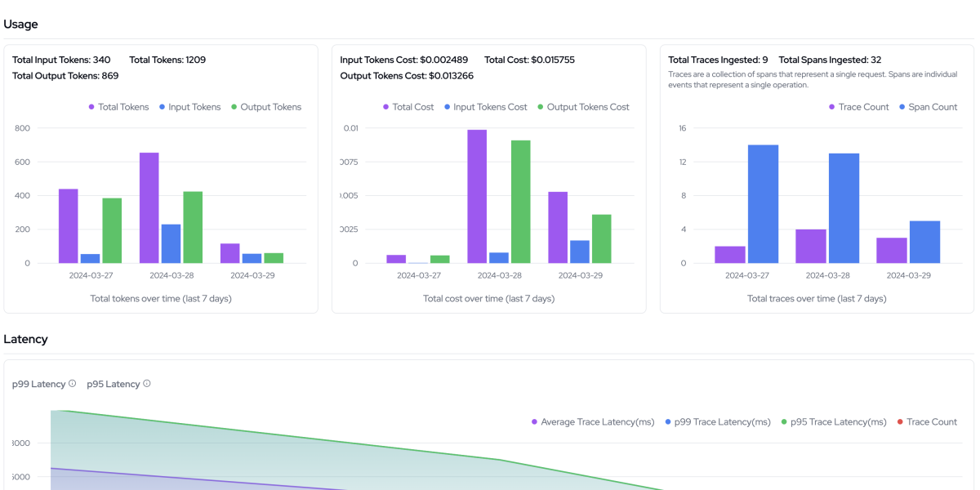The width and height of the screenshot is (980, 490).
Task: Toggle Span Count in the traces chart legend
Action: [928, 107]
